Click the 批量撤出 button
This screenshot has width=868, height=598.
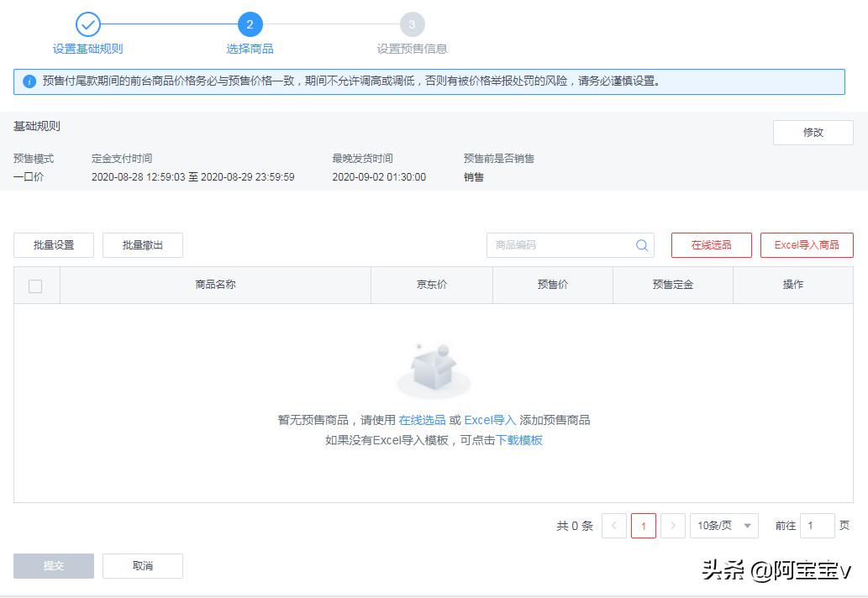[x=142, y=244]
